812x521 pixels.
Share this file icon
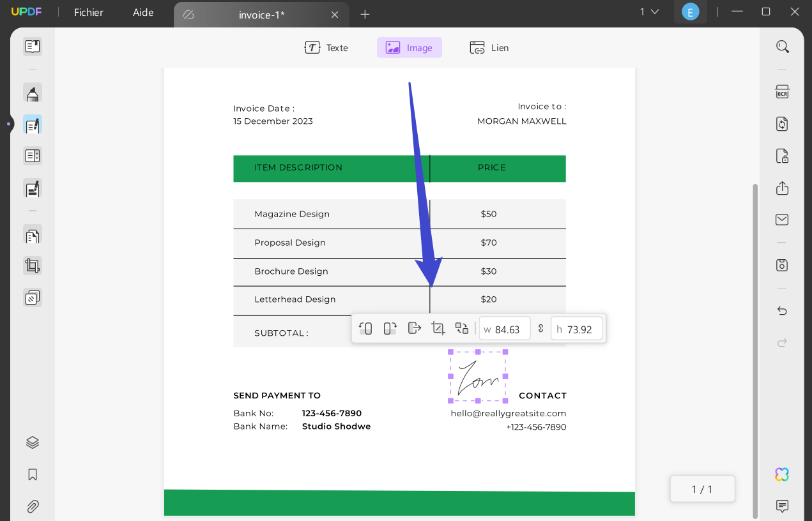(x=782, y=188)
